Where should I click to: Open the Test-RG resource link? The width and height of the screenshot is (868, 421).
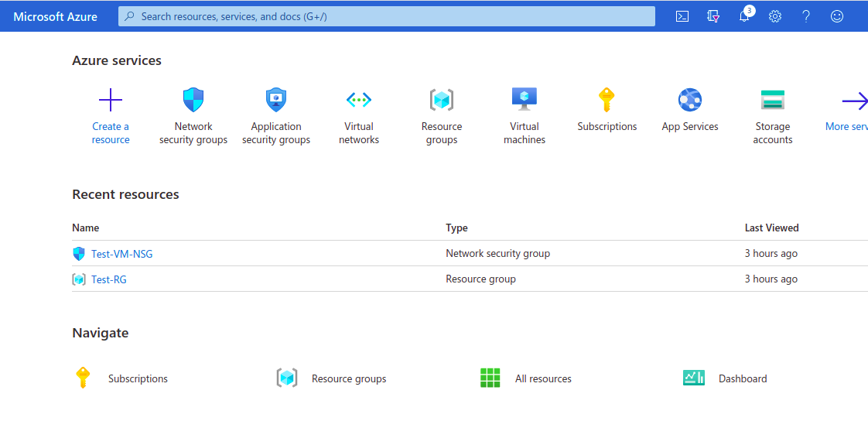(109, 279)
